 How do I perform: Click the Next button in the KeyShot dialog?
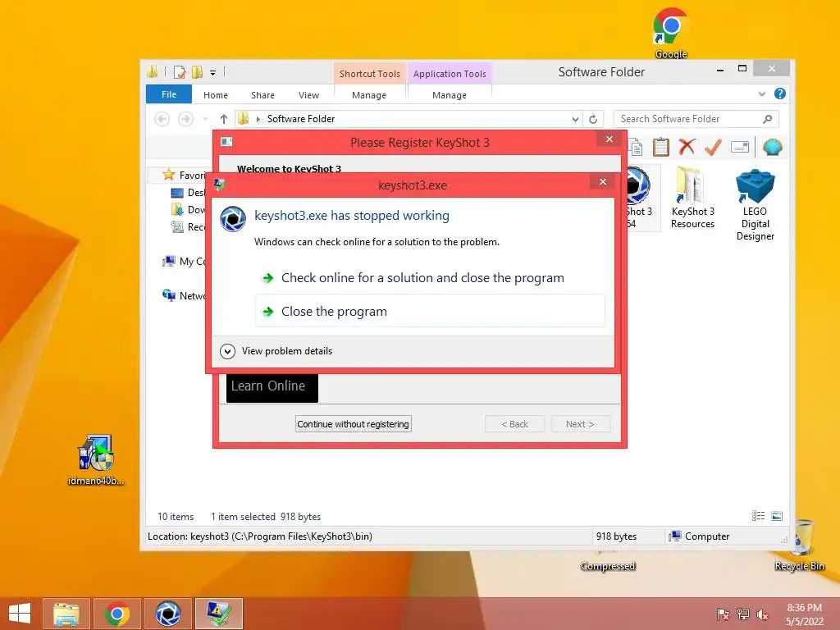click(x=580, y=424)
